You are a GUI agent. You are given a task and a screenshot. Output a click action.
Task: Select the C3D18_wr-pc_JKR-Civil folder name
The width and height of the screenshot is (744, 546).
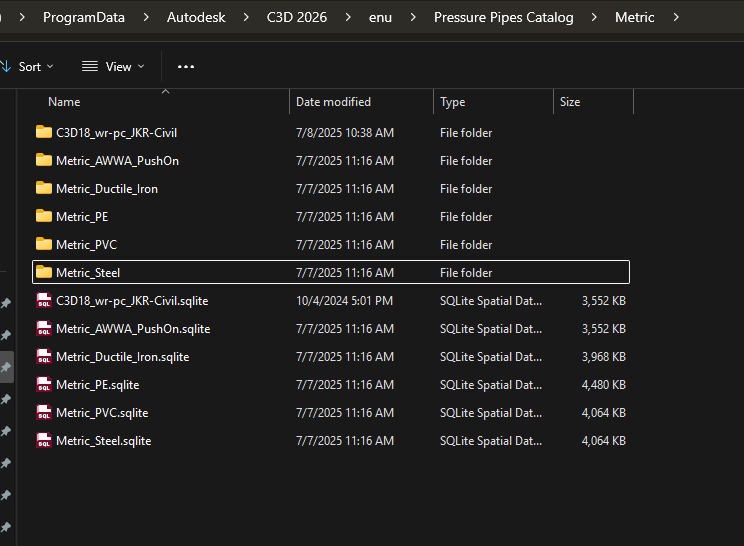click(x=116, y=133)
